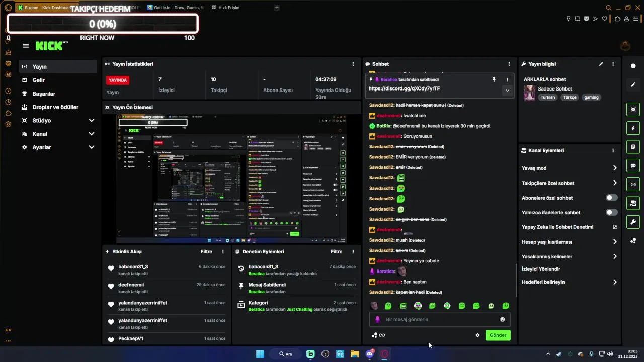Open File Explorer from the taskbar
This screenshot has height=362, width=644.
click(355, 354)
